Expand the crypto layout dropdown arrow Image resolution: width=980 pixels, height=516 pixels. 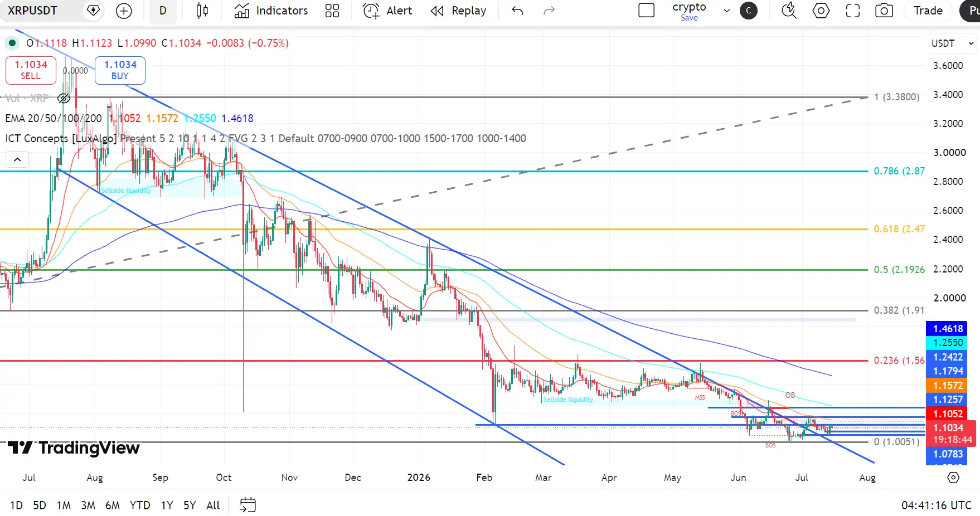point(727,11)
